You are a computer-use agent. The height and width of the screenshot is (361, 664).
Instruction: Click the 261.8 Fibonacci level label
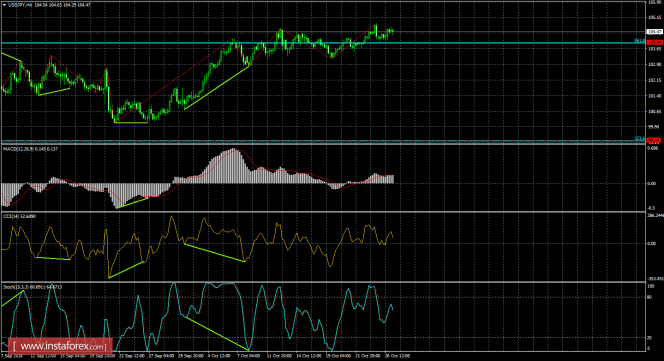(639, 41)
